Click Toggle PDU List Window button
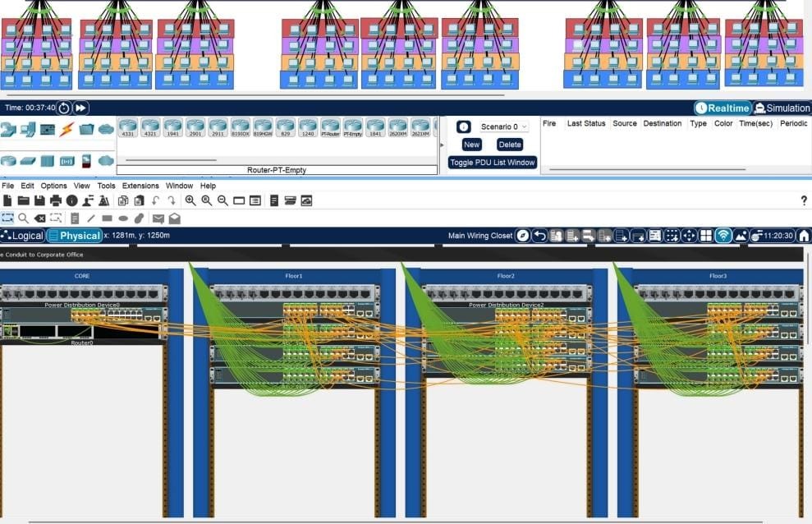This screenshot has width=812, height=524. pos(492,163)
